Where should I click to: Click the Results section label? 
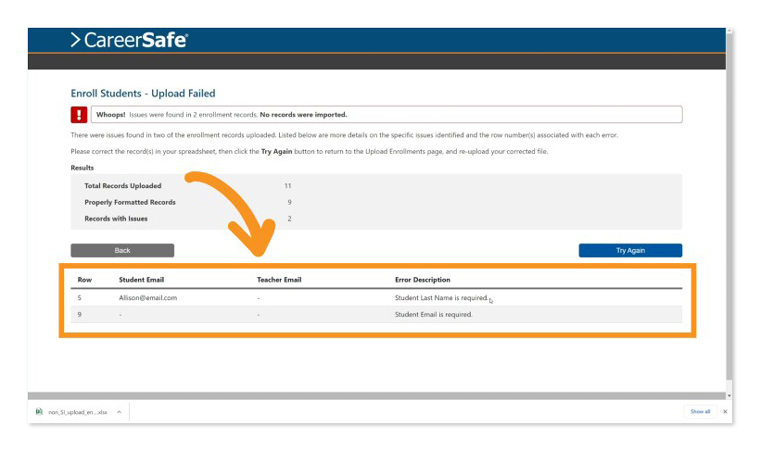82,168
